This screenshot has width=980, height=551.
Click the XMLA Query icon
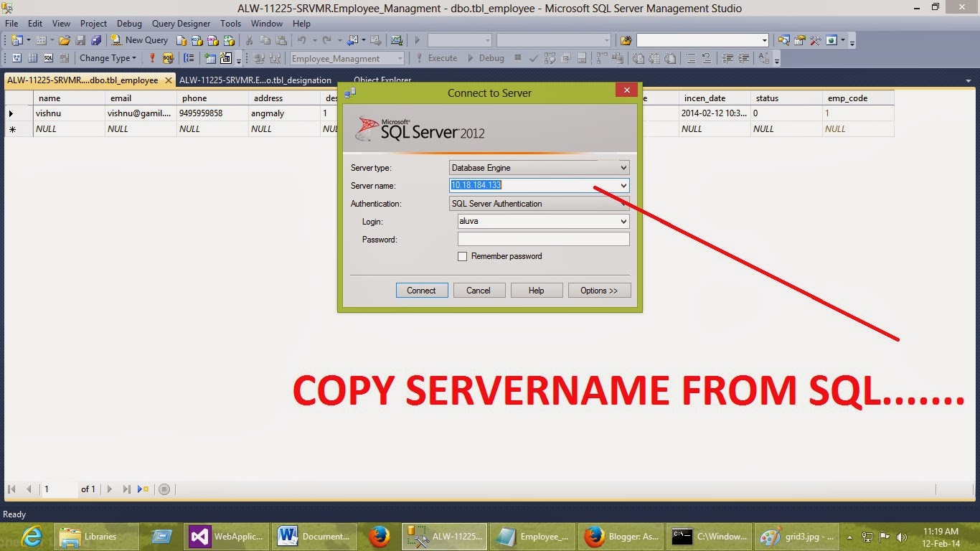229,40
